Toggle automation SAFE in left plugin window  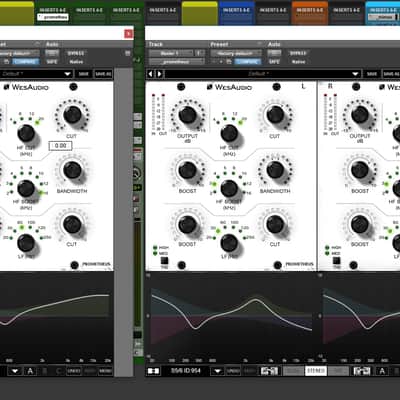[x=52, y=62]
